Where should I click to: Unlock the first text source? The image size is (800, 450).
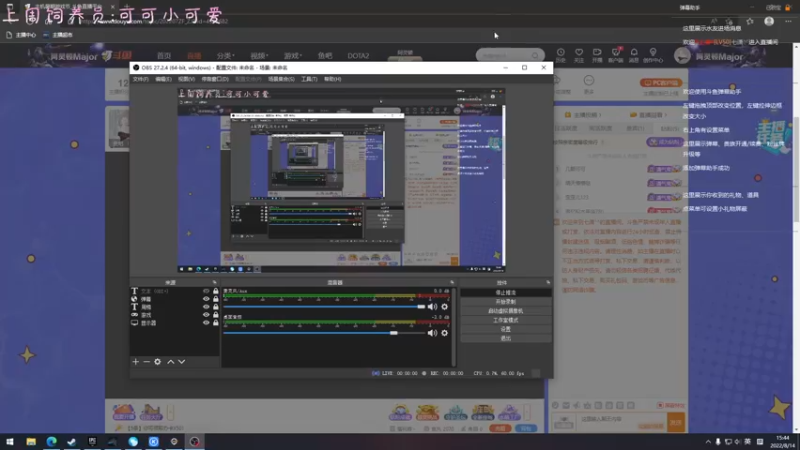click(215, 291)
